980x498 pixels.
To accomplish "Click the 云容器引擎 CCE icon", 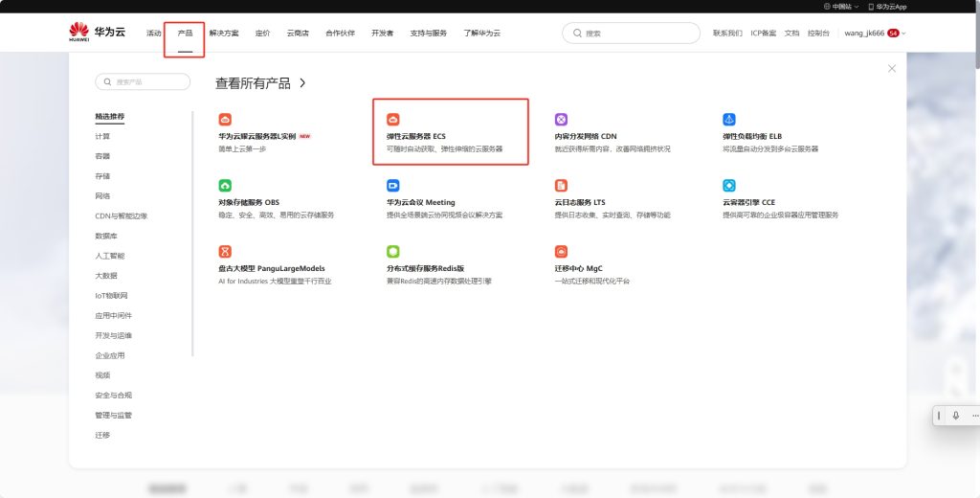I will [x=729, y=186].
